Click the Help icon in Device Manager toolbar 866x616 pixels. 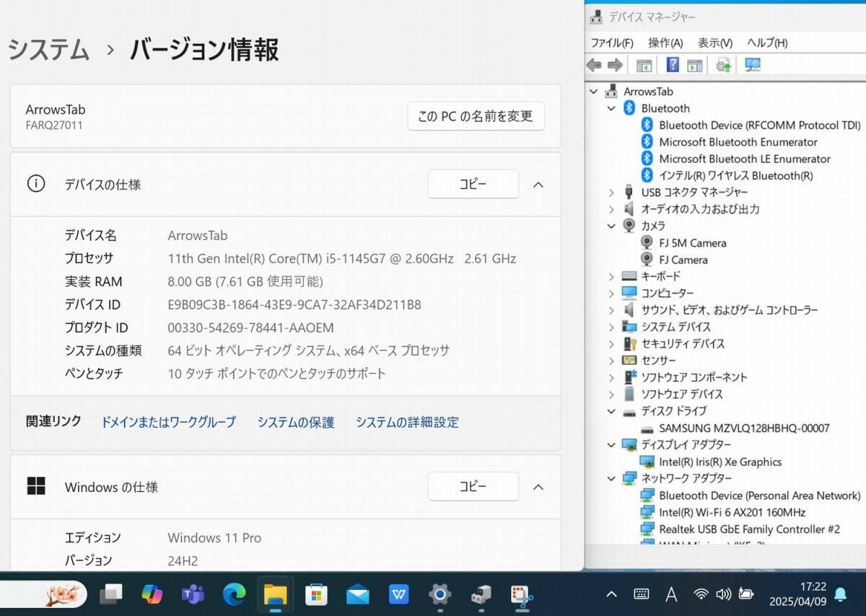coord(673,65)
